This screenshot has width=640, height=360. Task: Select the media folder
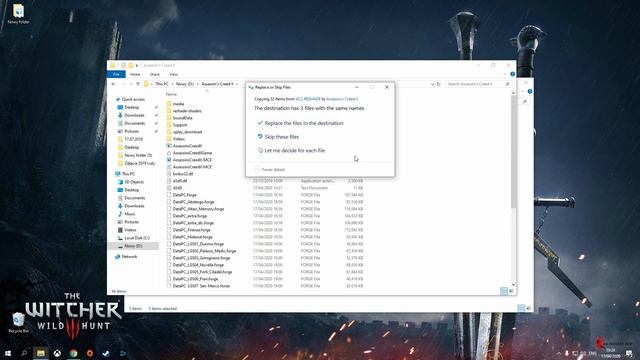click(x=176, y=104)
